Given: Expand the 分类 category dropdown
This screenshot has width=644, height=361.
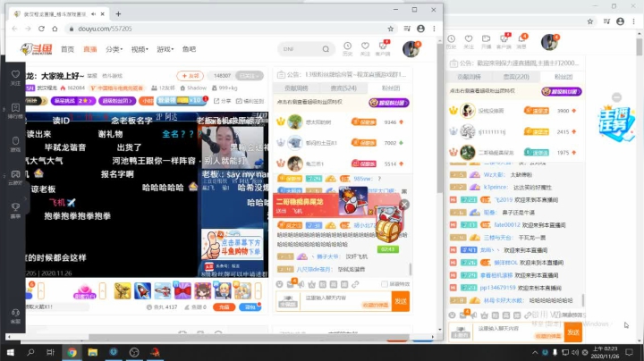Looking at the screenshot, I should [114, 49].
